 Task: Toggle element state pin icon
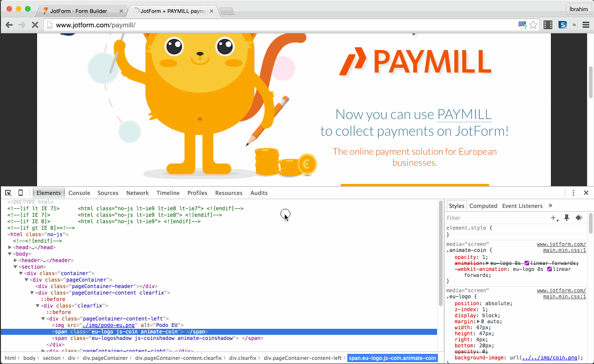point(566,218)
